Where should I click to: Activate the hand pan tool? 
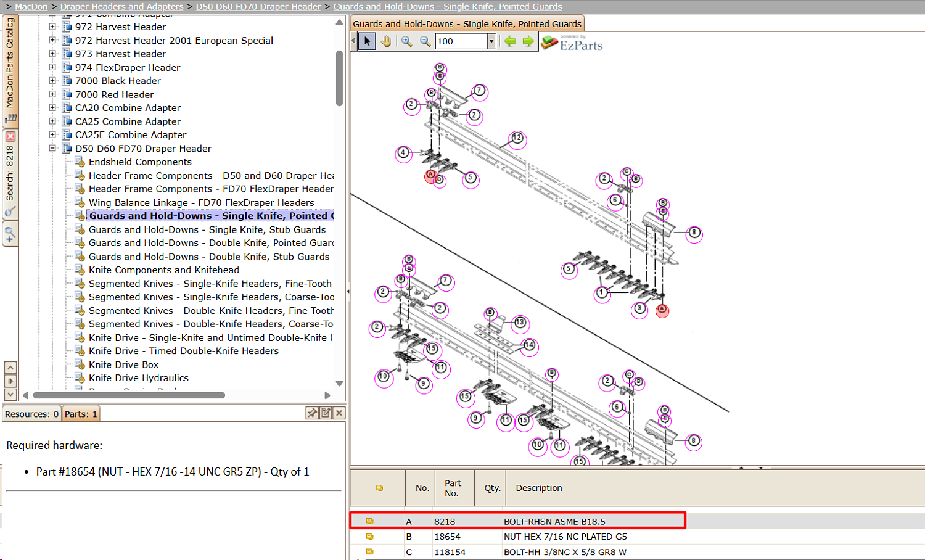(386, 41)
